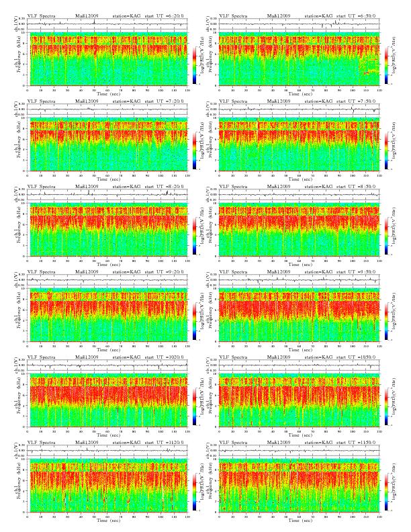Click the "start UT =10:20:0" title text
Screen dimensions: 411x532
click(164, 357)
